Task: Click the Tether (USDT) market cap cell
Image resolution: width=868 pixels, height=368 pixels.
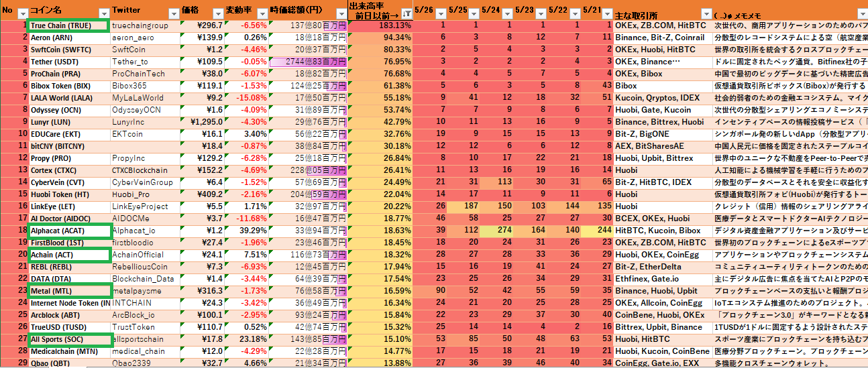Action: [x=309, y=62]
